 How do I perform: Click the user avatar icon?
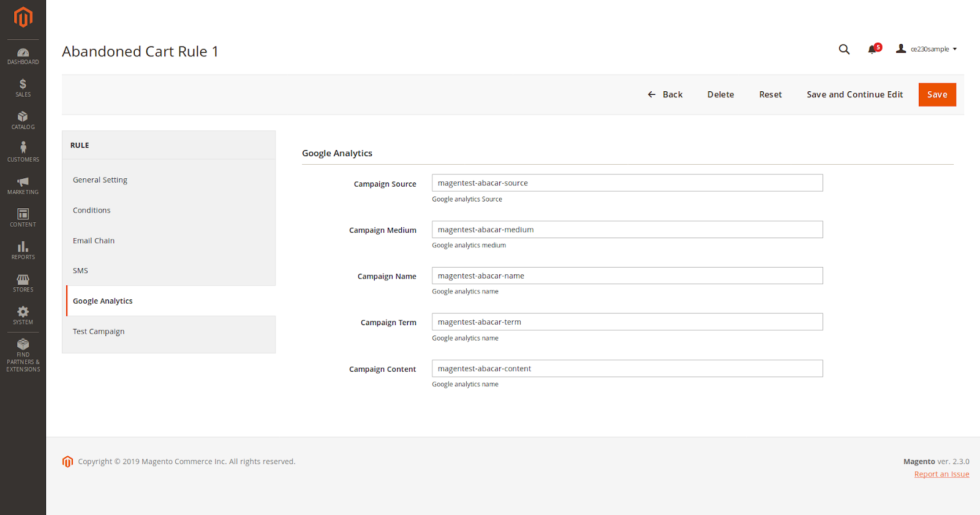901,48
